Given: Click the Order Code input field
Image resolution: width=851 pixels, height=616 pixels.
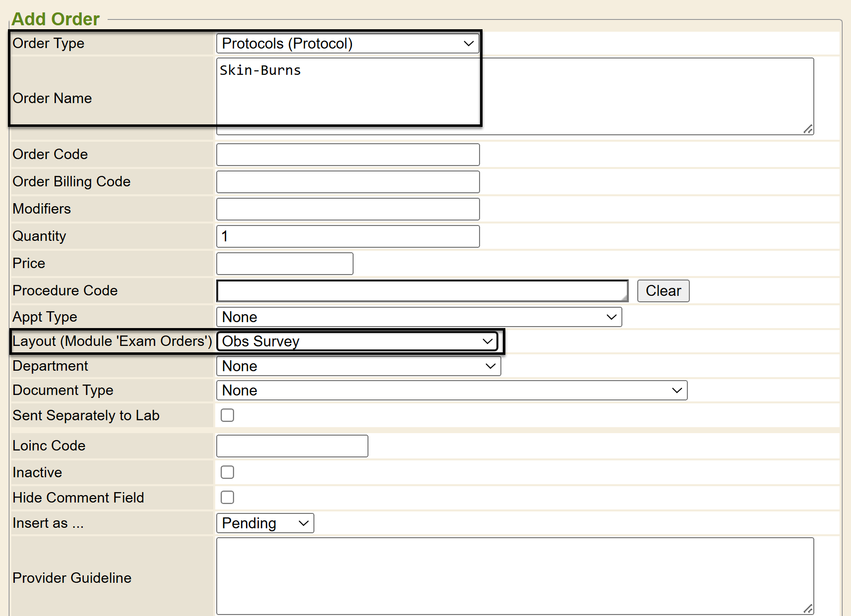Looking at the screenshot, I should [348, 155].
